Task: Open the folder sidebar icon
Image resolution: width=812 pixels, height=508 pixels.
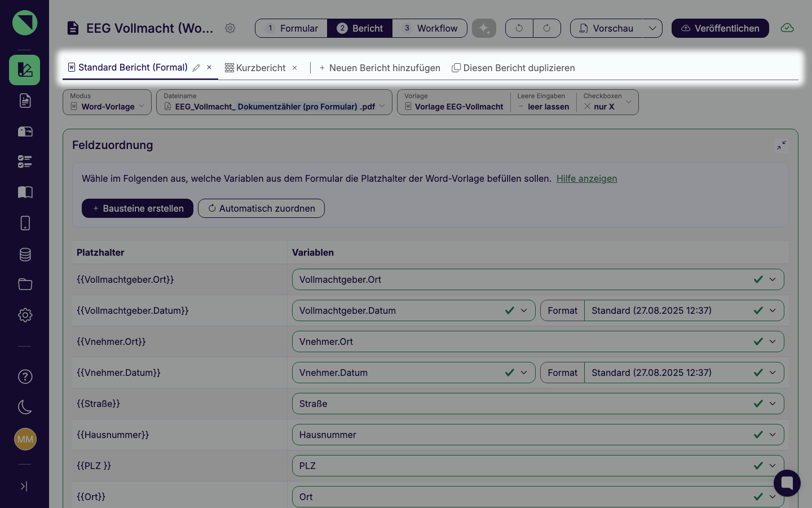Action: [x=25, y=284]
